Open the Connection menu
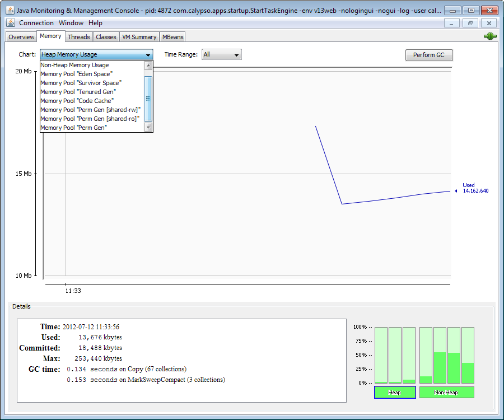 36,23
